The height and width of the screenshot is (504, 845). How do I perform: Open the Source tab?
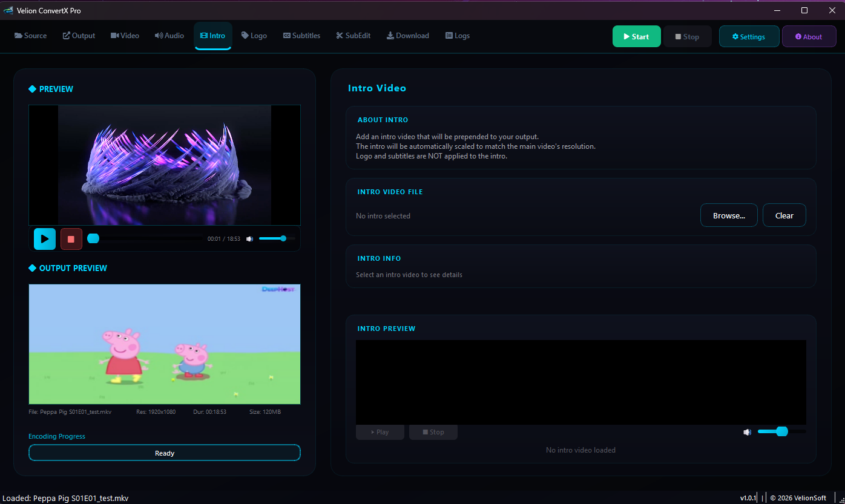click(30, 36)
